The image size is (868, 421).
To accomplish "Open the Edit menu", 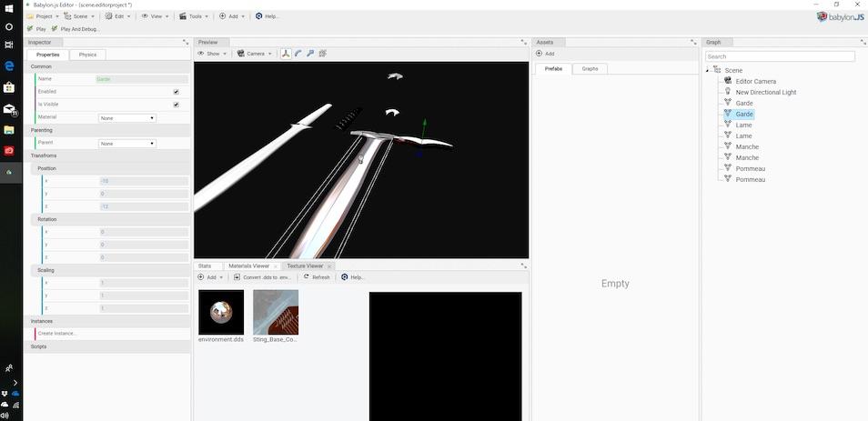I will pyautogui.click(x=118, y=16).
